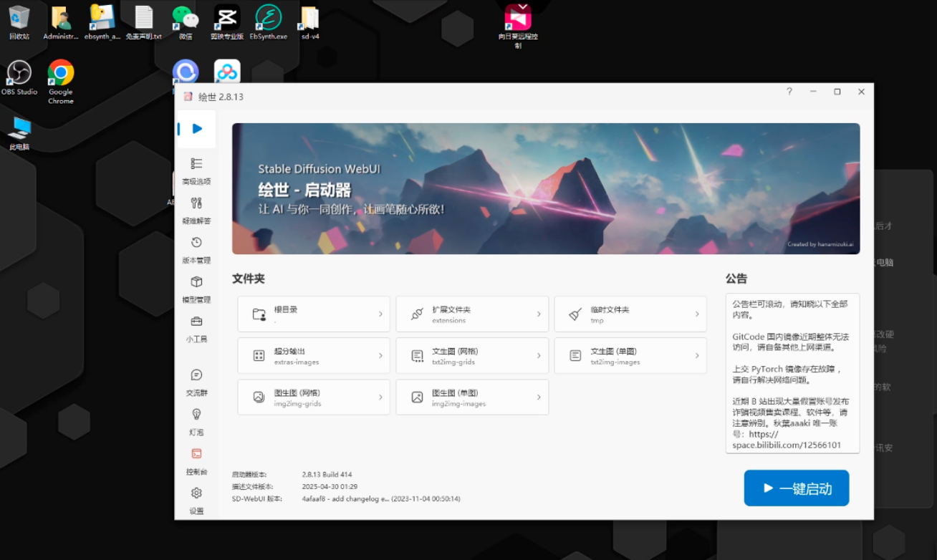Screen dimensions: 937x560
Task: Open the 疑难解答 troubleshooting page
Action: (196, 210)
